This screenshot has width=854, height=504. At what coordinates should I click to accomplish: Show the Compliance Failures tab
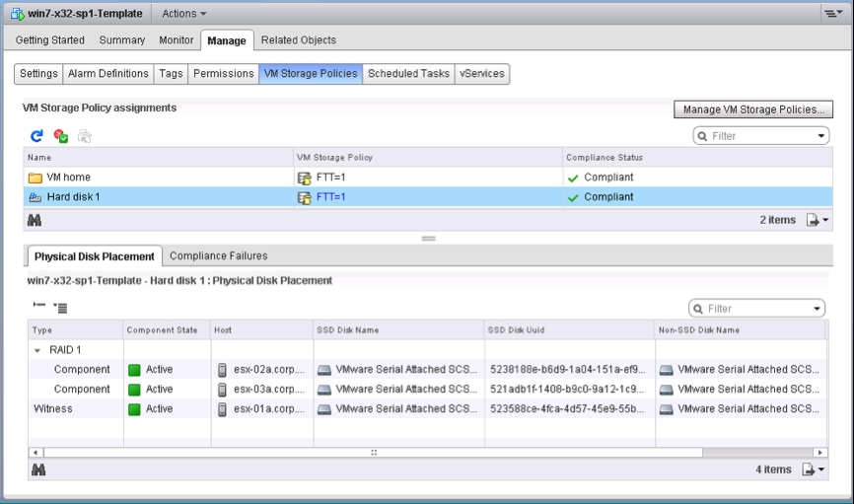pos(218,256)
